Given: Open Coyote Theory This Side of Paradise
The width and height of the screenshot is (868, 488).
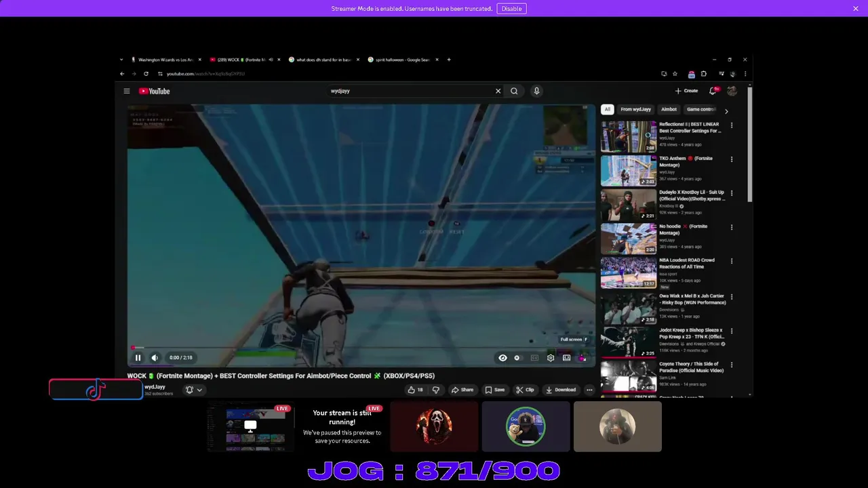Looking at the screenshot, I should pyautogui.click(x=629, y=376).
